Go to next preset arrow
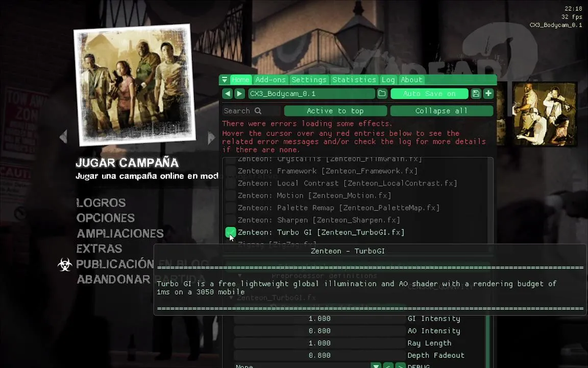Screen dimensions: 588x368 (239, 94)
